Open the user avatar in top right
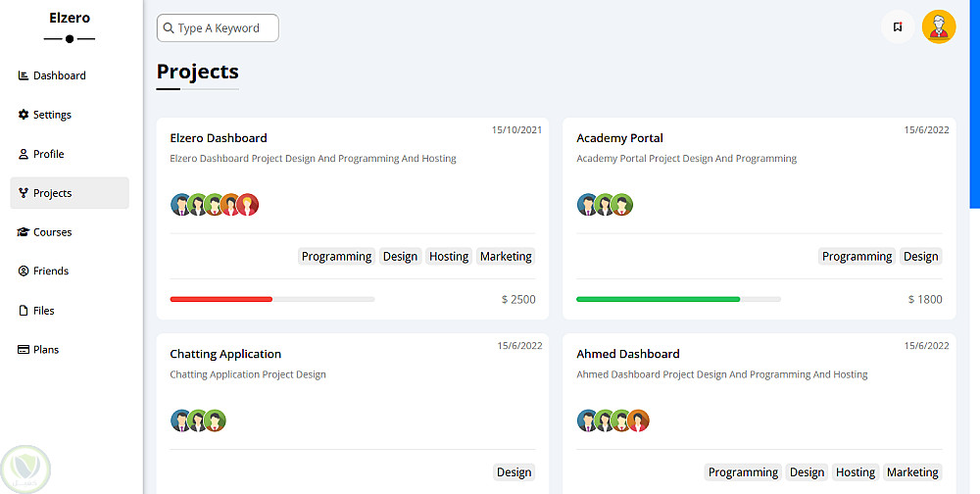 click(x=939, y=26)
